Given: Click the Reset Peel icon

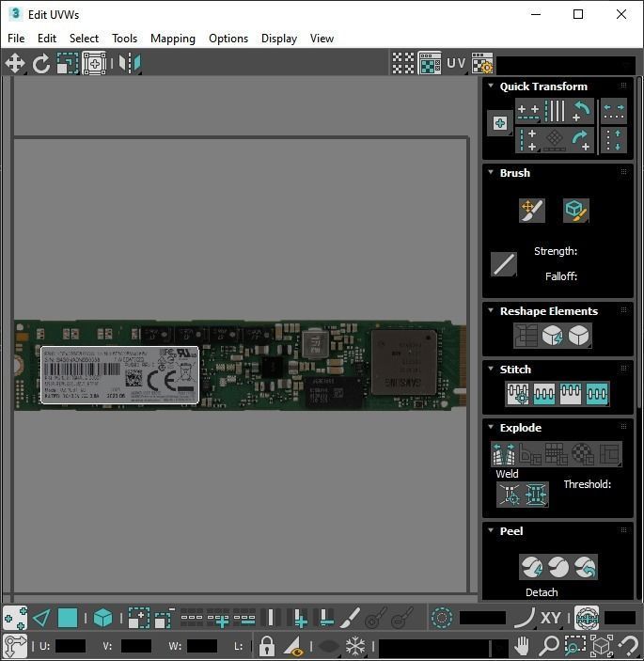Looking at the screenshot, I should tap(585, 567).
